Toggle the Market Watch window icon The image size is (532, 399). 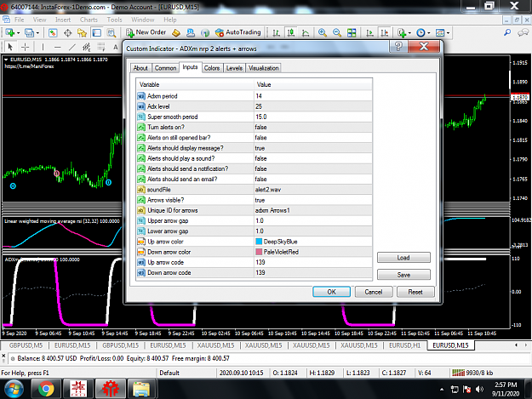click(53, 33)
